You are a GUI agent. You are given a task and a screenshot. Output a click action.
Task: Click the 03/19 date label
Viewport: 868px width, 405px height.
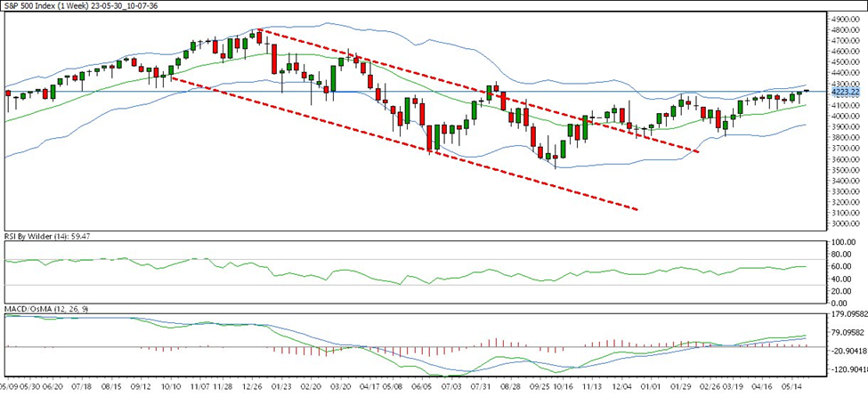point(733,385)
